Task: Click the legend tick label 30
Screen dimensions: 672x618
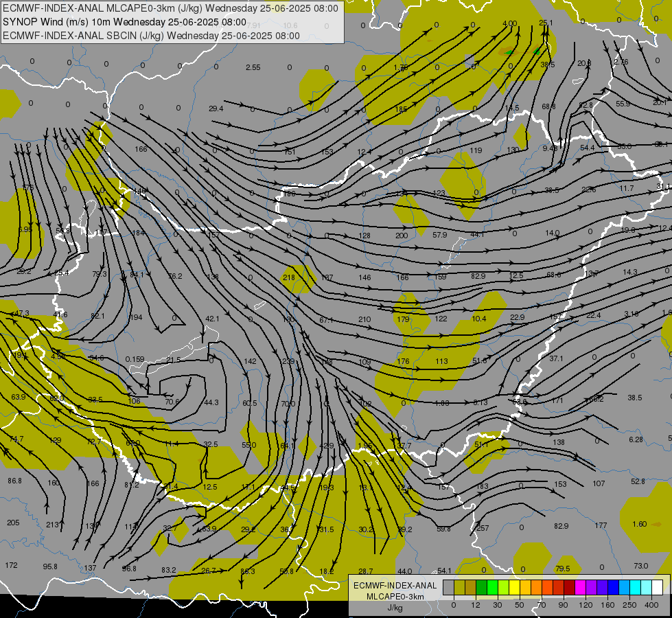Action: 497,605
